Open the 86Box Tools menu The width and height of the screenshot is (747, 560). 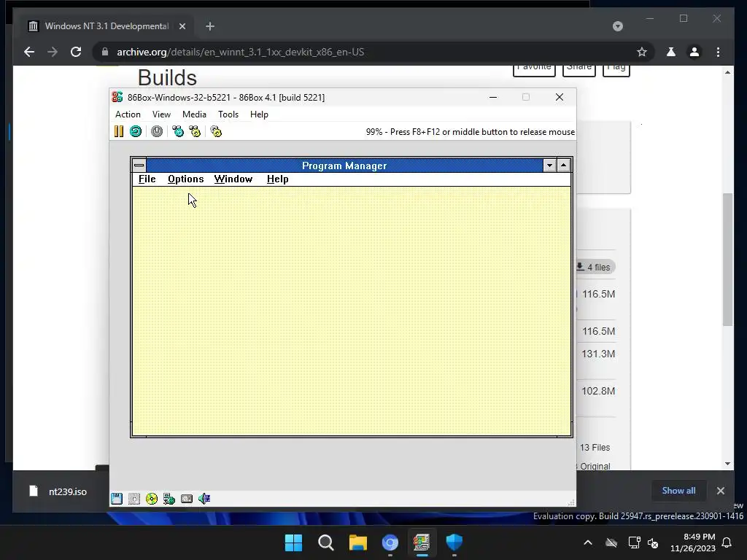click(228, 114)
